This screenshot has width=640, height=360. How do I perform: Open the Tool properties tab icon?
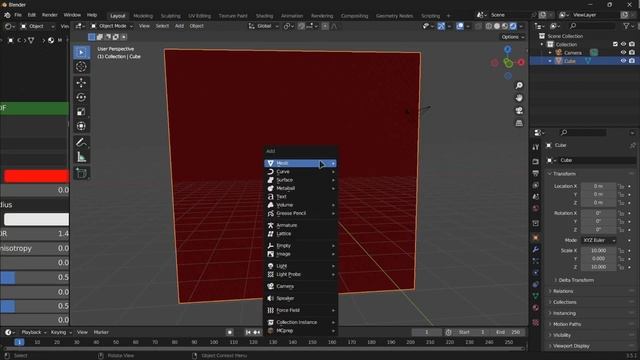(536, 147)
